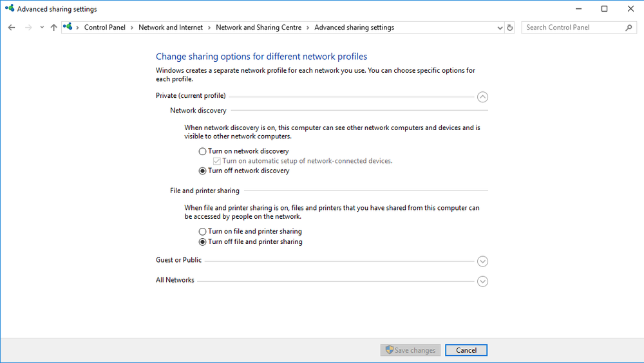The height and width of the screenshot is (363, 644).
Task: Click the Save changes button
Action: point(410,350)
